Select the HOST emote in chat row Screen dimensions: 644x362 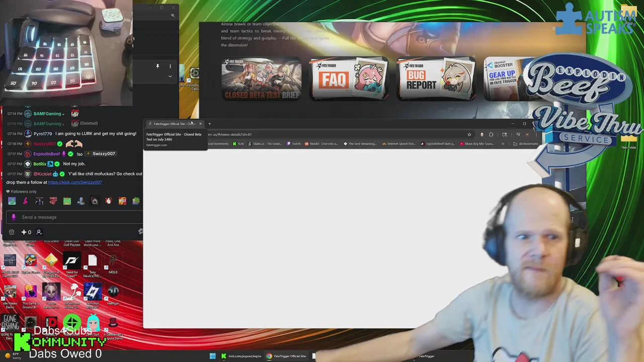(122, 201)
